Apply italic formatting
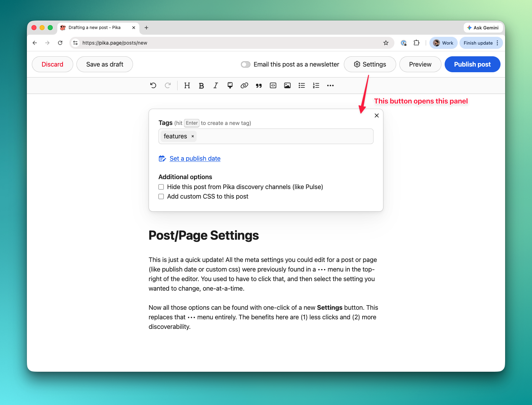The height and width of the screenshot is (405, 532). tap(215, 85)
